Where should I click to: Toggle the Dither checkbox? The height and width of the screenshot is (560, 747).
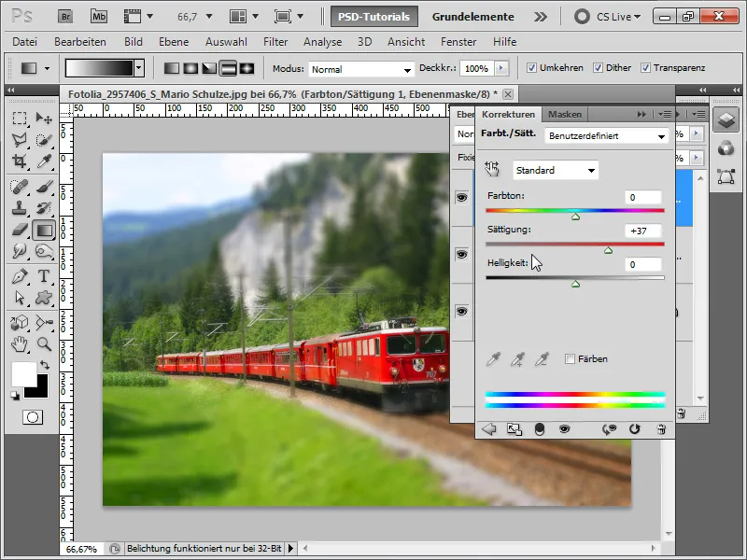(x=598, y=67)
